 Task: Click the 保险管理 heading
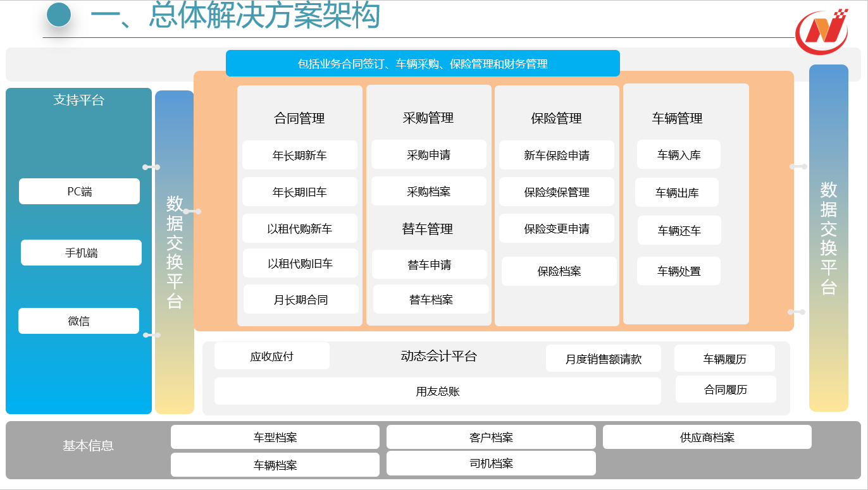pos(556,118)
